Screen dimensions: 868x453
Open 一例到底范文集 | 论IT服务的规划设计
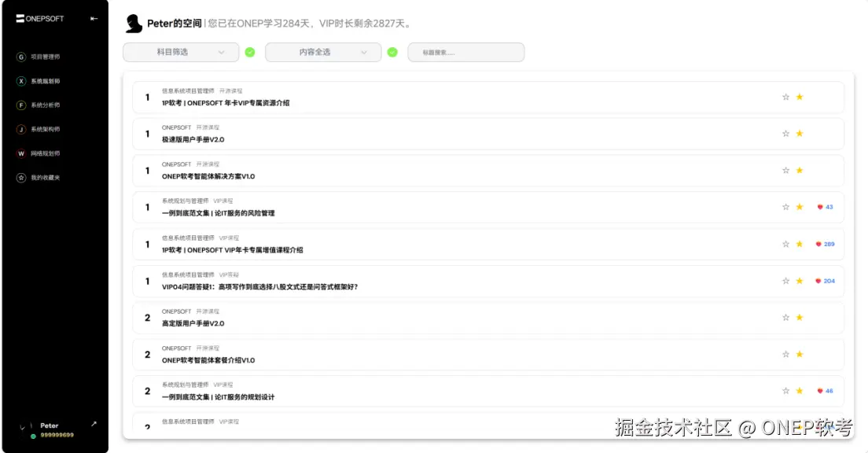pyautogui.click(x=218, y=397)
